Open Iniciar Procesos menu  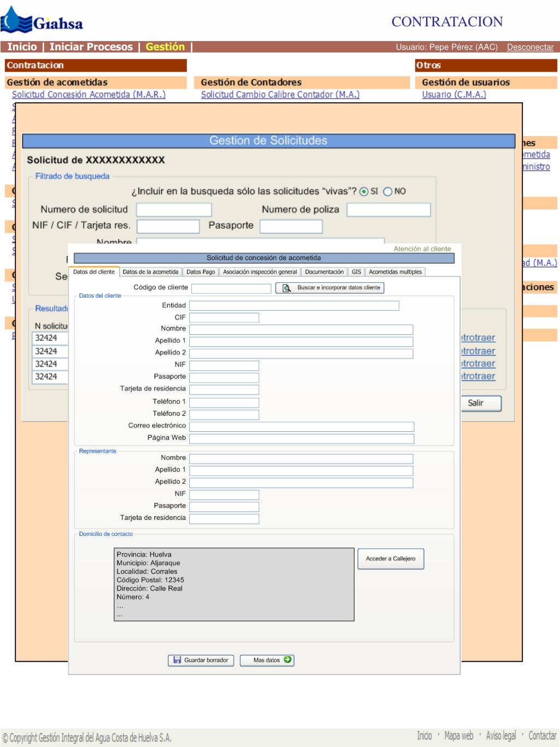pyautogui.click(x=91, y=47)
